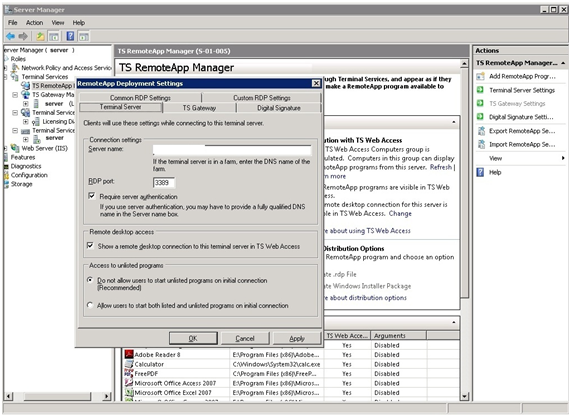The width and height of the screenshot is (571, 417).
Task: Select Diagnostics in the tree
Action: [x=26, y=166]
